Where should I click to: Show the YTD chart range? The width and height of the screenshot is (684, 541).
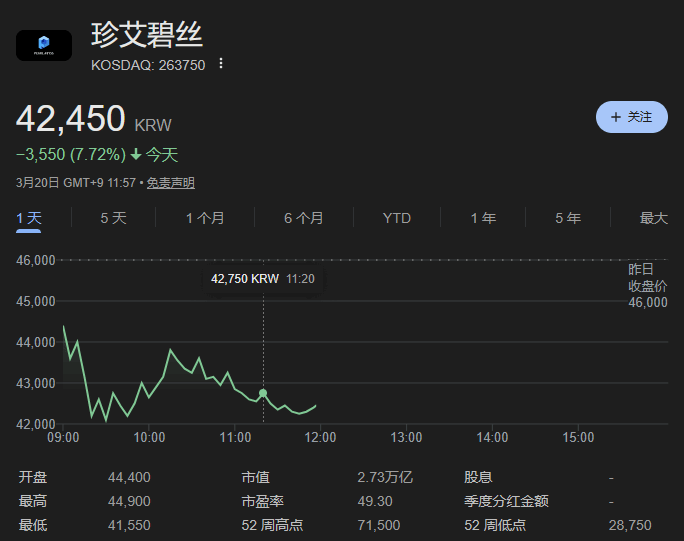(x=397, y=218)
